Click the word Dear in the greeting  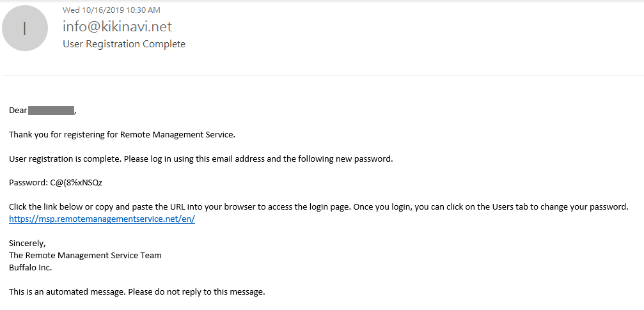pos(18,111)
